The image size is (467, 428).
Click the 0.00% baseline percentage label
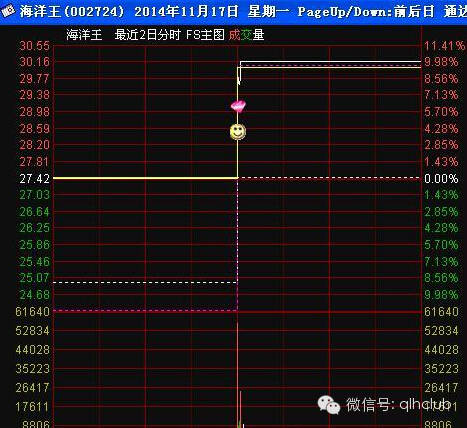click(441, 179)
